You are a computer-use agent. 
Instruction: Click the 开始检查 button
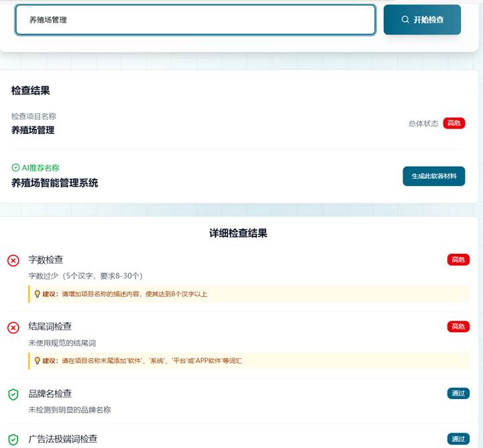point(422,19)
